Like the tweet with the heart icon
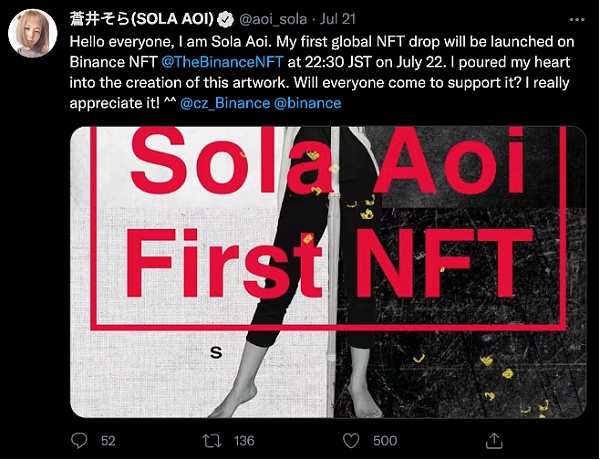This screenshot has width=600, height=460. point(351,440)
